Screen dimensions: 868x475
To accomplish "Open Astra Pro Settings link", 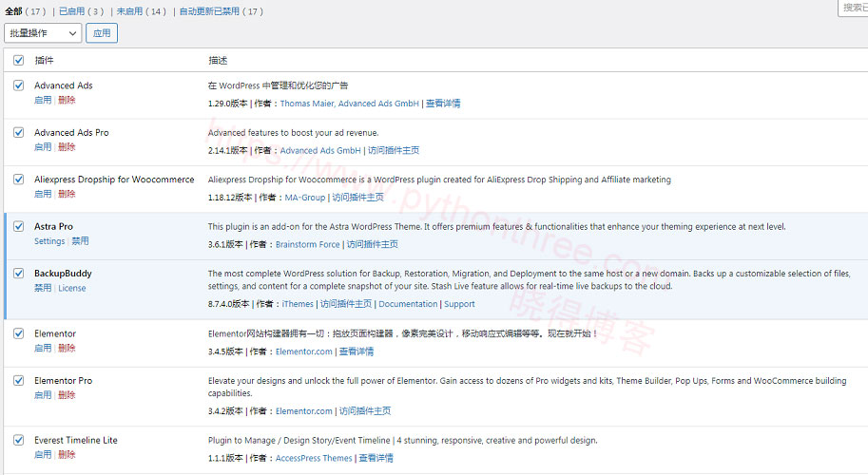I will (49, 241).
